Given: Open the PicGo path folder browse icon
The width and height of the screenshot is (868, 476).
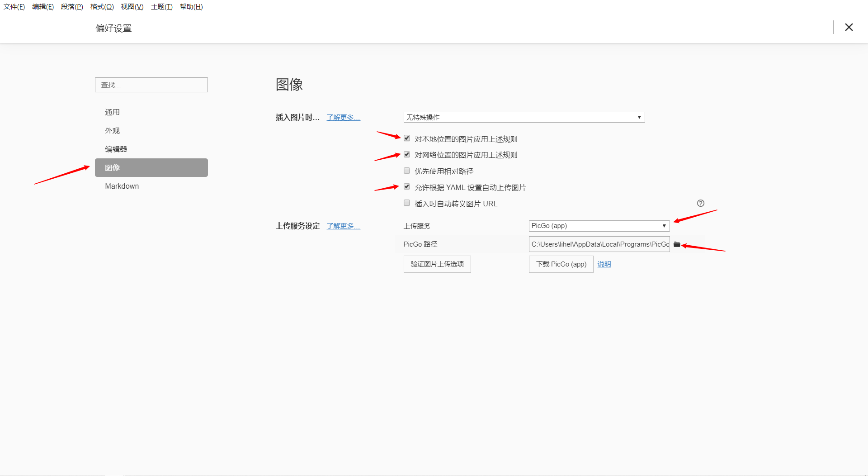Looking at the screenshot, I should pyautogui.click(x=677, y=244).
